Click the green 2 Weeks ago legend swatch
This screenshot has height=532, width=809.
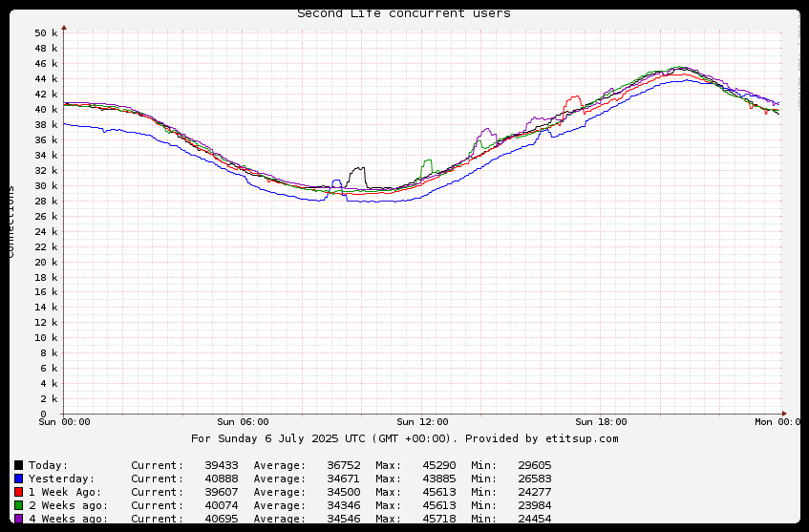[18, 505]
